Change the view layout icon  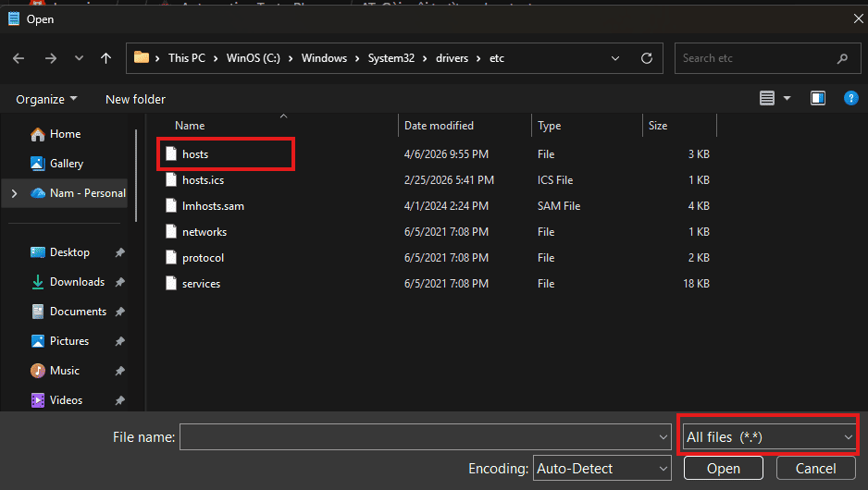click(x=767, y=98)
